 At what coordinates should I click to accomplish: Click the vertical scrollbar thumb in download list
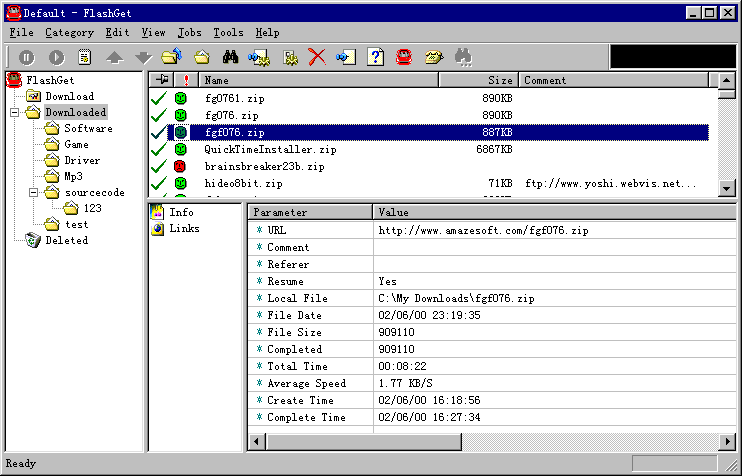tap(726, 94)
